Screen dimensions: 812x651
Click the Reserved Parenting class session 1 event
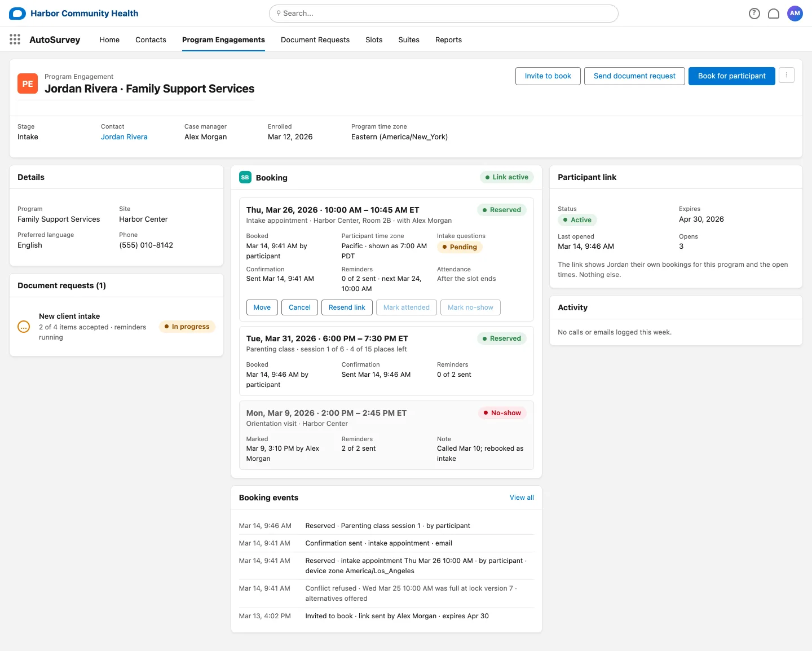386,526
